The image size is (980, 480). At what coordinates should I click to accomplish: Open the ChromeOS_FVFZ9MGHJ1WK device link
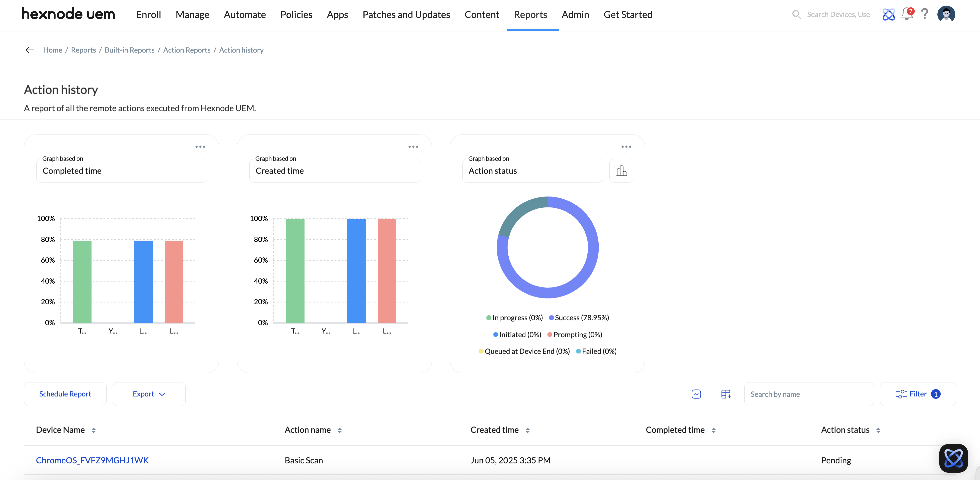click(x=92, y=460)
